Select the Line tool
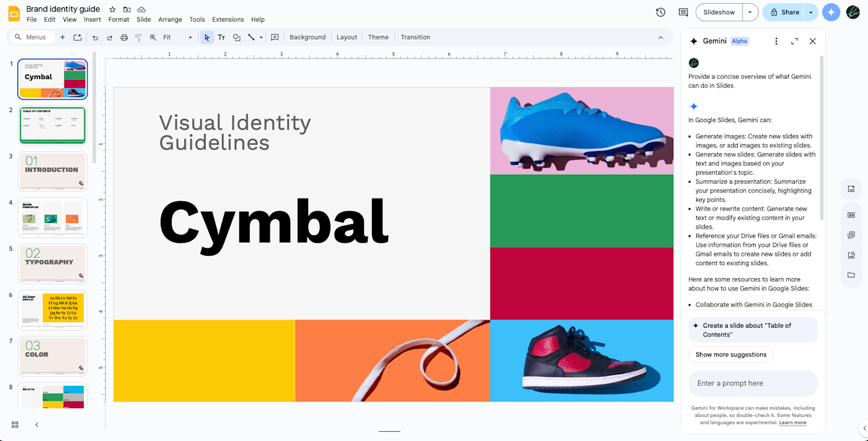The width and height of the screenshot is (868, 441). click(251, 37)
